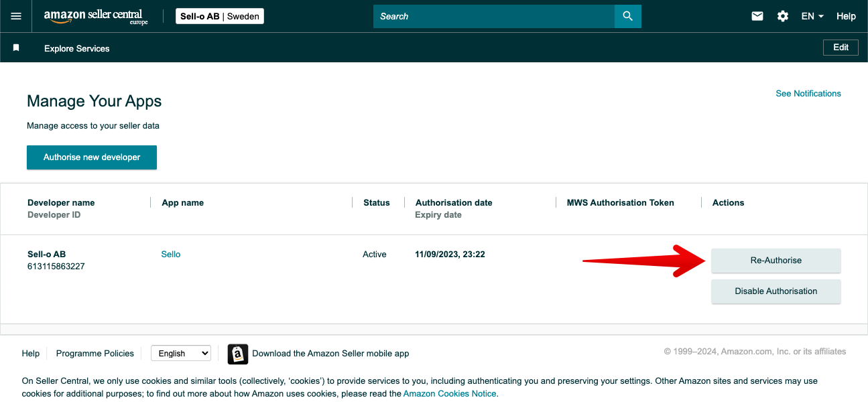The width and height of the screenshot is (868, 416).
Task: Click the Developer name column header
Action: pyautogui.click(x=61, y=202)
